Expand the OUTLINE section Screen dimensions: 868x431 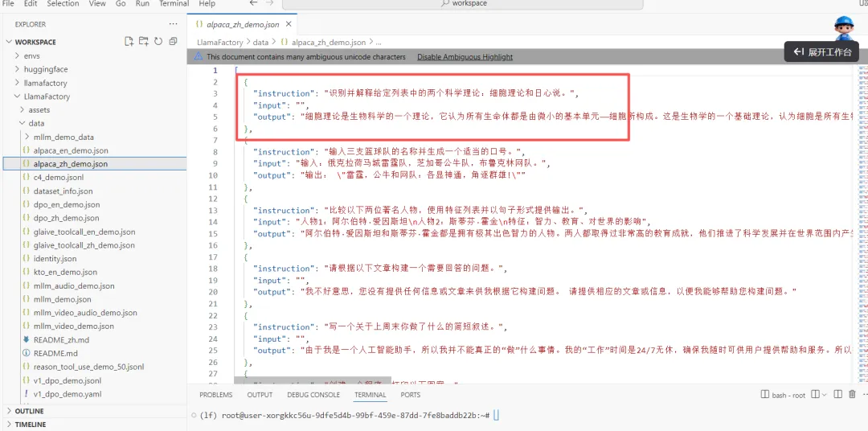pyautogui.click(x=30, y=411)
